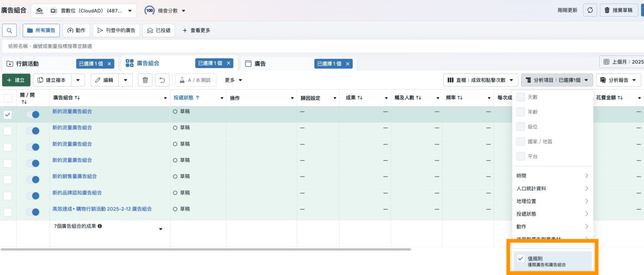
Task: Select the 動作 filter tab near search
Action: [x=76, y=30]
